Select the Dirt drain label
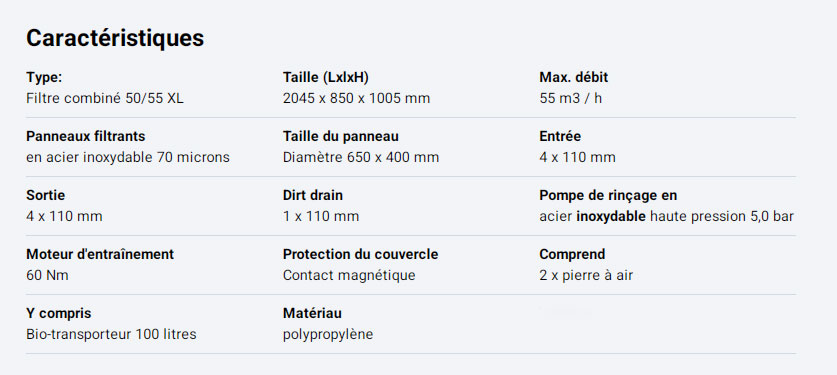Viewport: 837px width, 375px height. point(313,196)
